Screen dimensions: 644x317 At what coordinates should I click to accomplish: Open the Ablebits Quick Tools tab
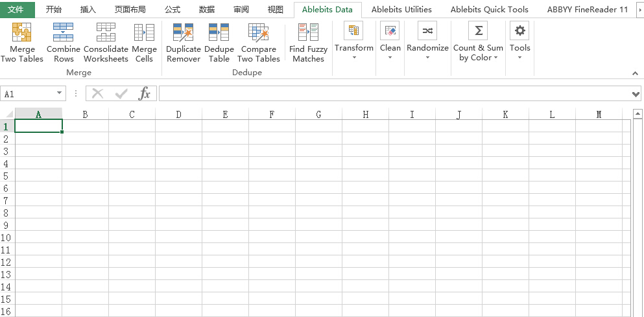489,10
